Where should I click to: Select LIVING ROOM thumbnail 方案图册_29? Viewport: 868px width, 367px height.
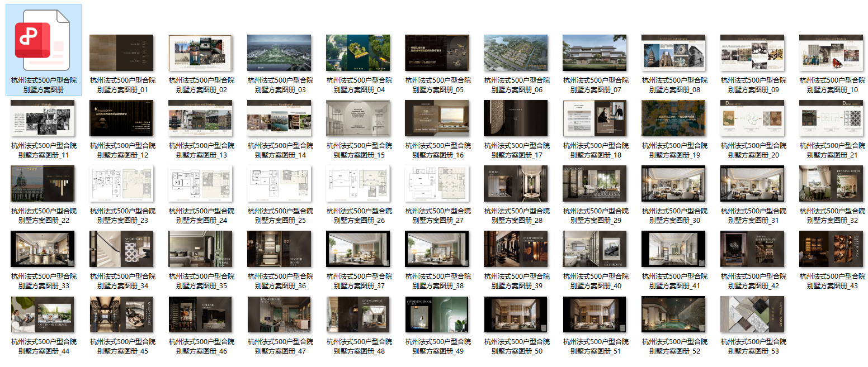[595, 184]
